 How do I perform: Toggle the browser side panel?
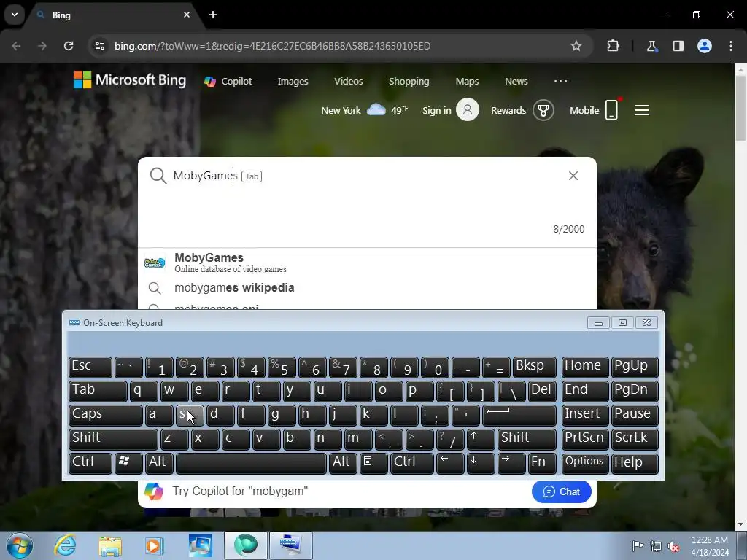678,46
